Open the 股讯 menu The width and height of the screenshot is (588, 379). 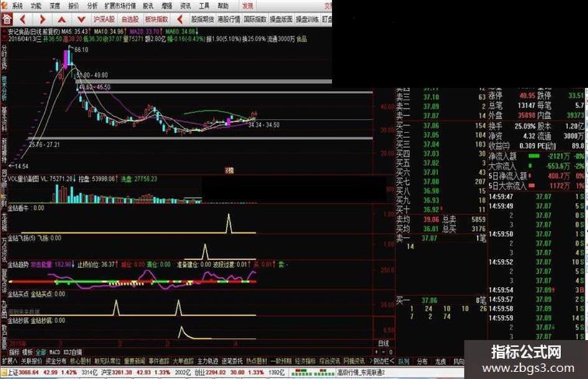pyautogui.click(x=148, y=6)
